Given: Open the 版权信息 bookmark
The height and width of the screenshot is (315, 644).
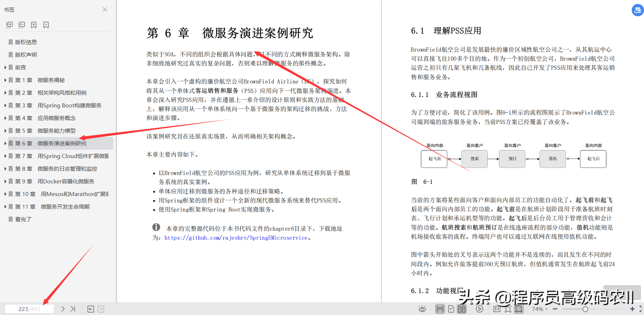Looking at the screenshot, I should coord(26,42).
